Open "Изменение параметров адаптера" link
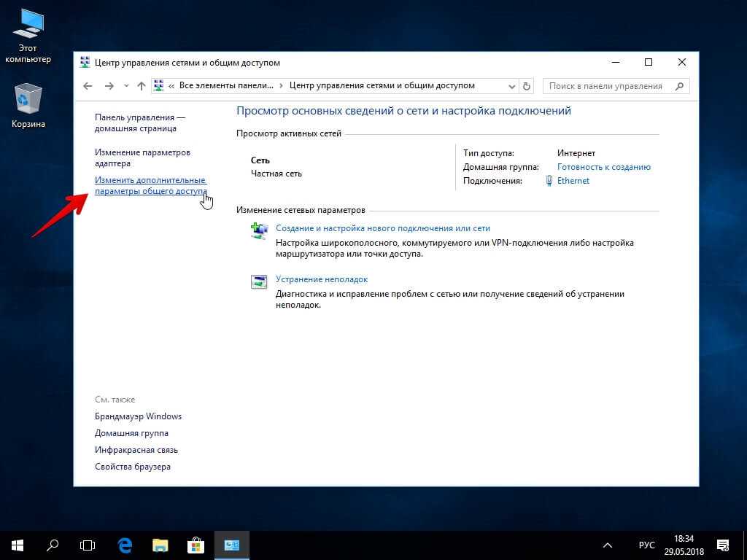 coord(142,158)
